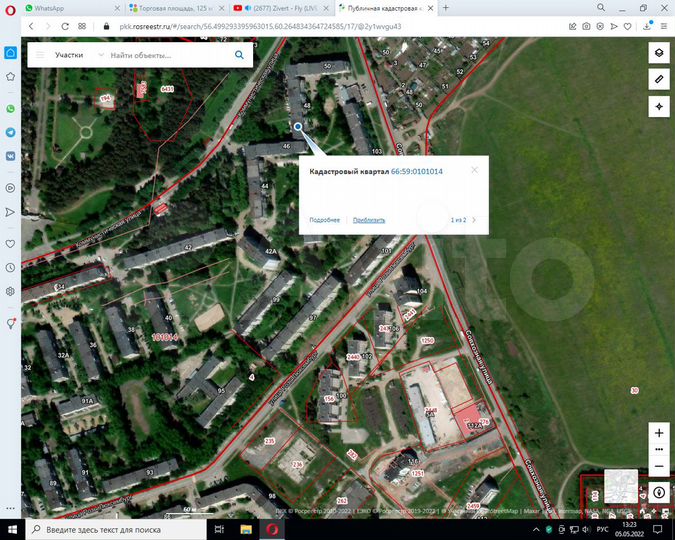
Task: Open the downloads panel
Action: click(x=647, y=26)
